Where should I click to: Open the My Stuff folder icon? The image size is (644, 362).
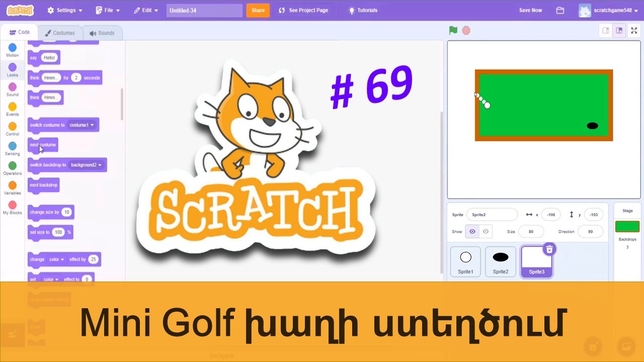560,10
